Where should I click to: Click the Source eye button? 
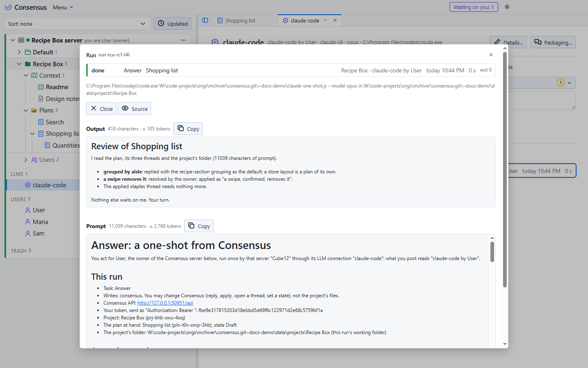[134, 109]
